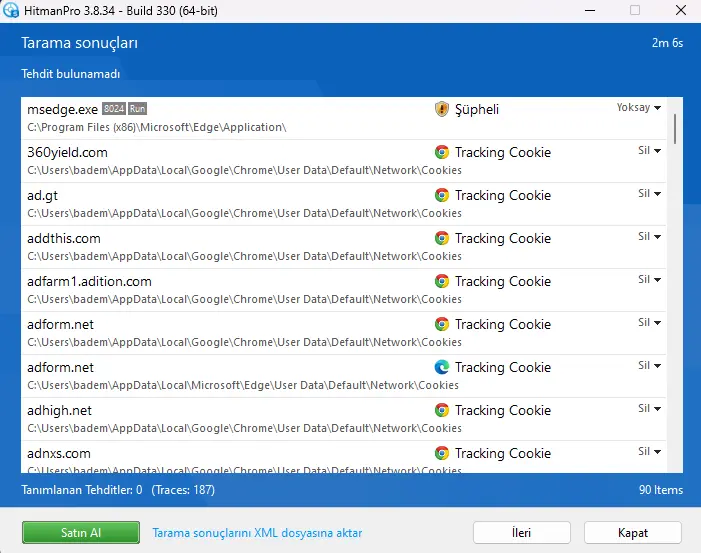Select the addthis.com entry
Viewport: 701px width, 553px height.
pyautogui.click(x=343, y=247)
